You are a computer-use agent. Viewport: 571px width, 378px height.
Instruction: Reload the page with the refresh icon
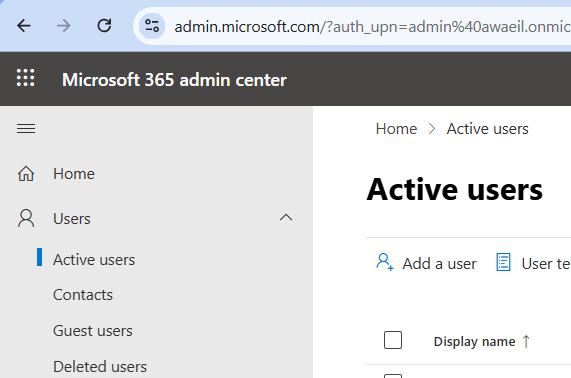[104, 26]
